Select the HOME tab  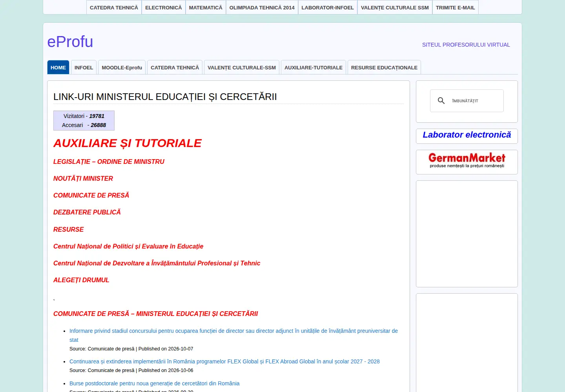58,67
